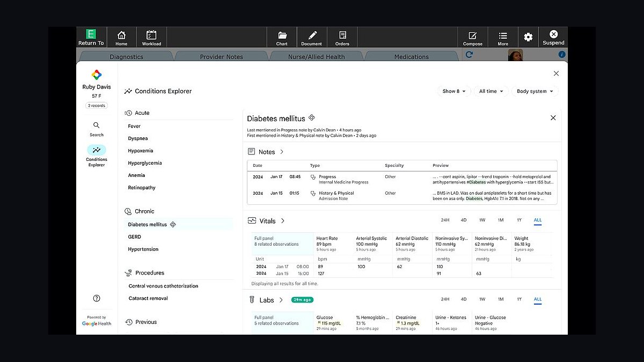Open Search in the left sidebar
Screen dimensions: 644x362
point(97,129)
